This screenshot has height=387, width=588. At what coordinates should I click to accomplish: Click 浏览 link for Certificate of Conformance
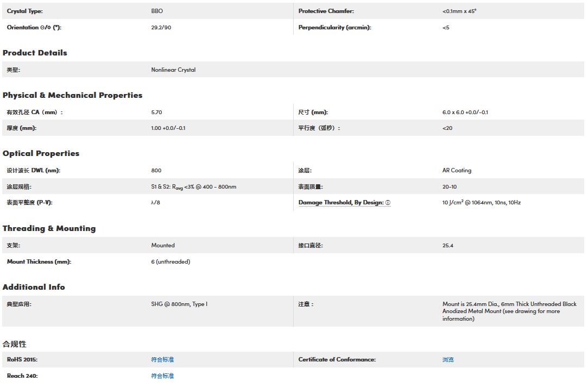(x=448, y=360)
